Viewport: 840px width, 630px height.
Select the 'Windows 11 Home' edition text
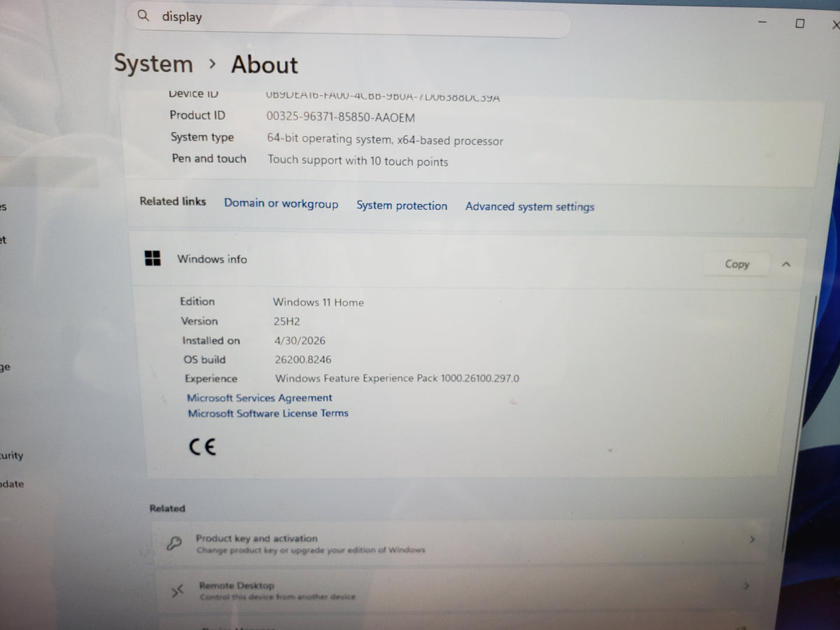pos(318,302)
